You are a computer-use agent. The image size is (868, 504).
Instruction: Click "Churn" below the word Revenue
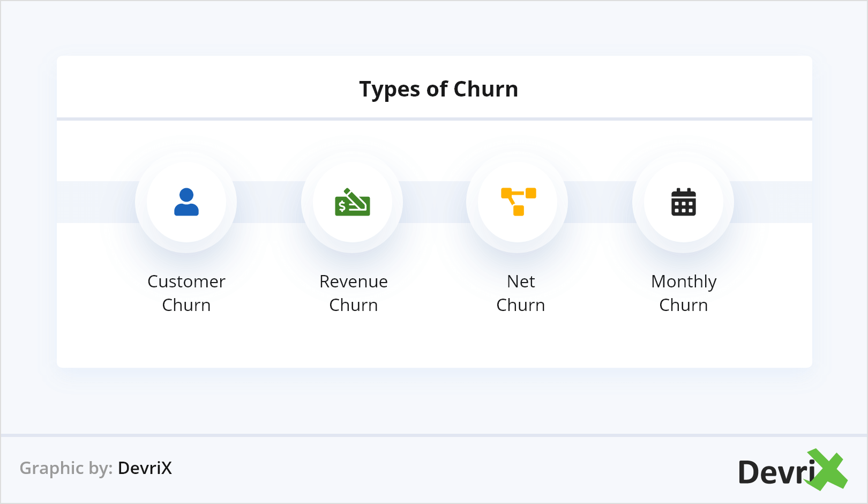coord(353,305)
